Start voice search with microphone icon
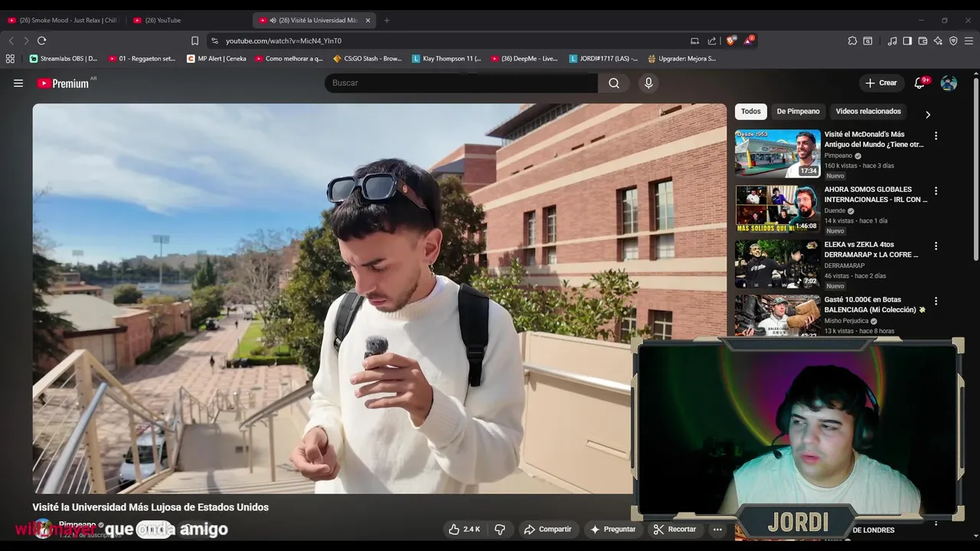Screen dimensions: 980x551 (648, 83)
